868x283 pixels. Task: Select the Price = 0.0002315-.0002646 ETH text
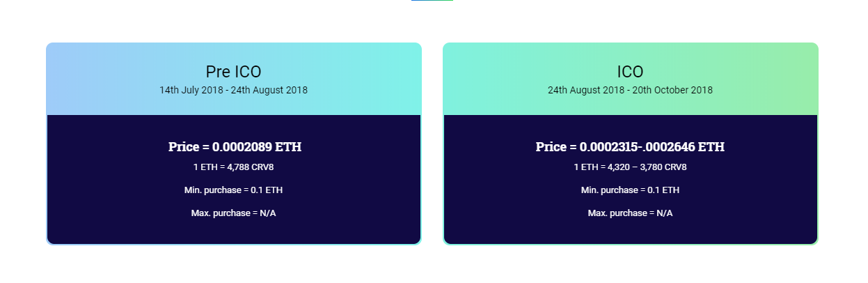coord(630,147)
